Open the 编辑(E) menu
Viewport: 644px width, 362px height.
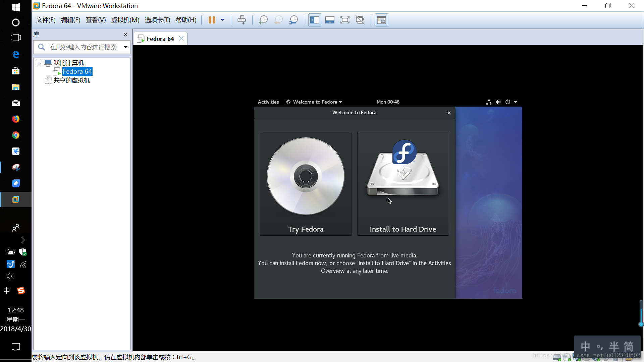tap(71, 20)
